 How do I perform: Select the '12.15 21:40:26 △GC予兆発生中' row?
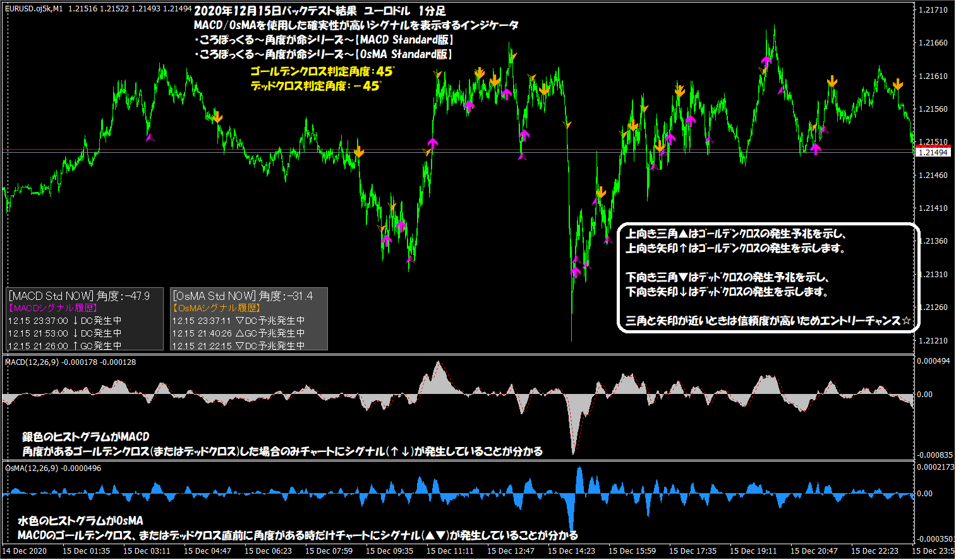(x=239, y=333)
